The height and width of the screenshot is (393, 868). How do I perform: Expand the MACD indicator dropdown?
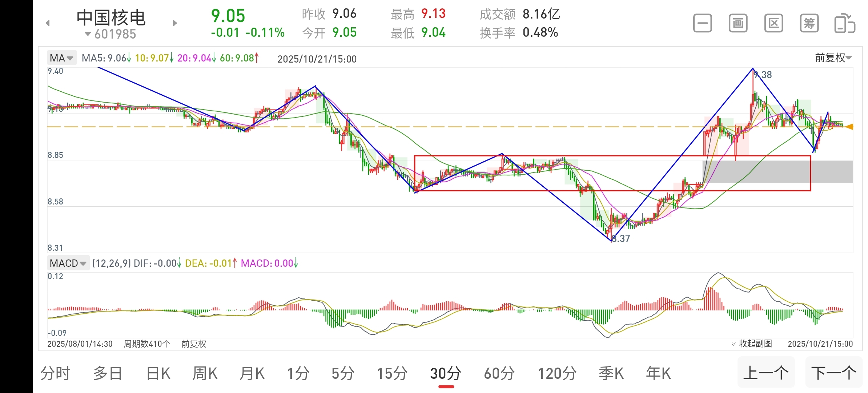[68, 263]
